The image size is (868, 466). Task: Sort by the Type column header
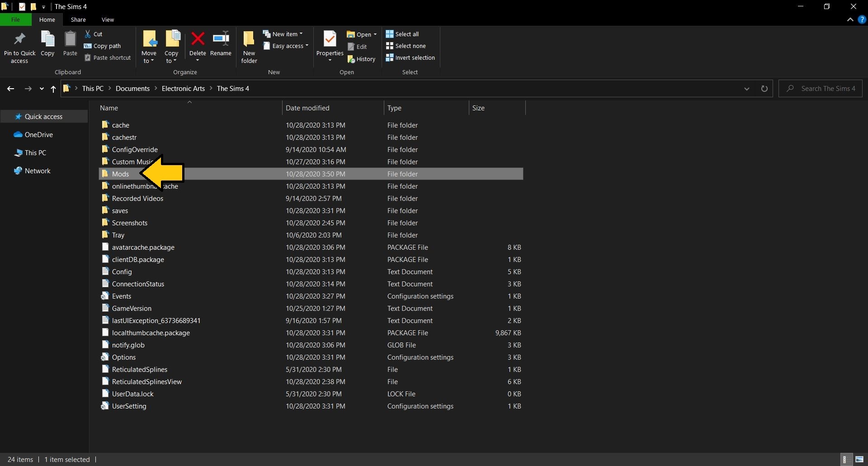426,108
